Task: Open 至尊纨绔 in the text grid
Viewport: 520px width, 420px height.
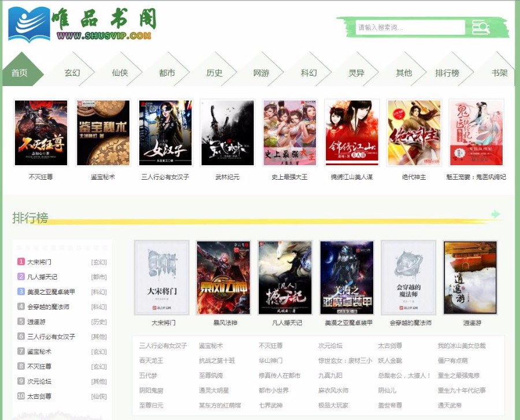Action: click(211, 376)
